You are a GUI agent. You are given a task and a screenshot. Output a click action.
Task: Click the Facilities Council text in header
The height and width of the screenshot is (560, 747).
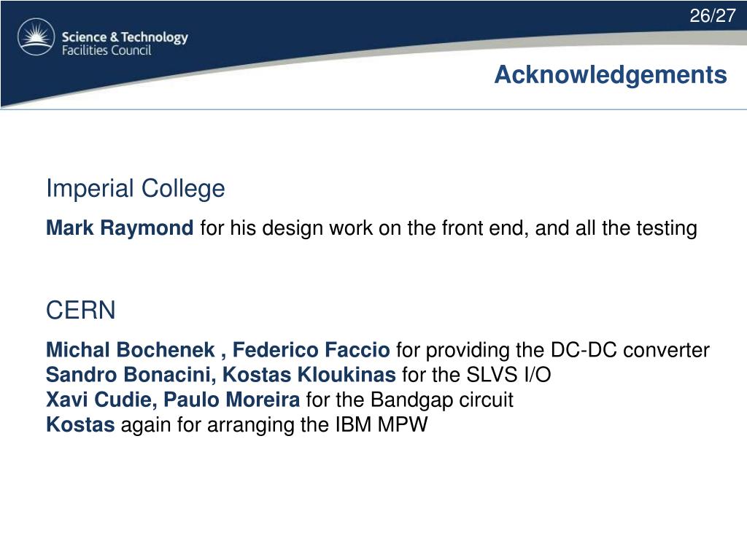coord(107,50)
